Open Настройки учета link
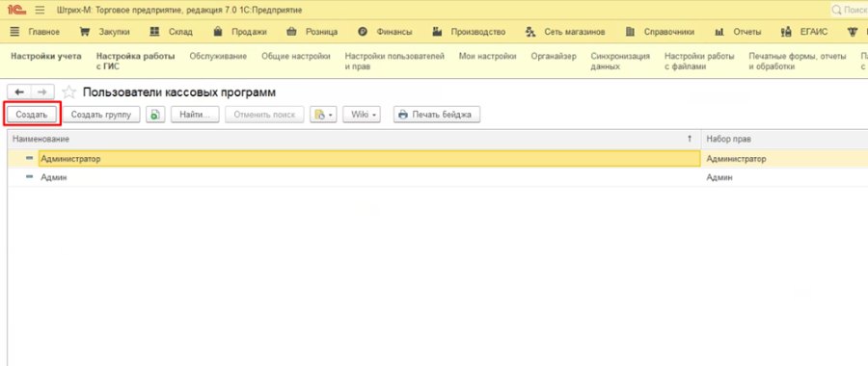 pos(46,57)
